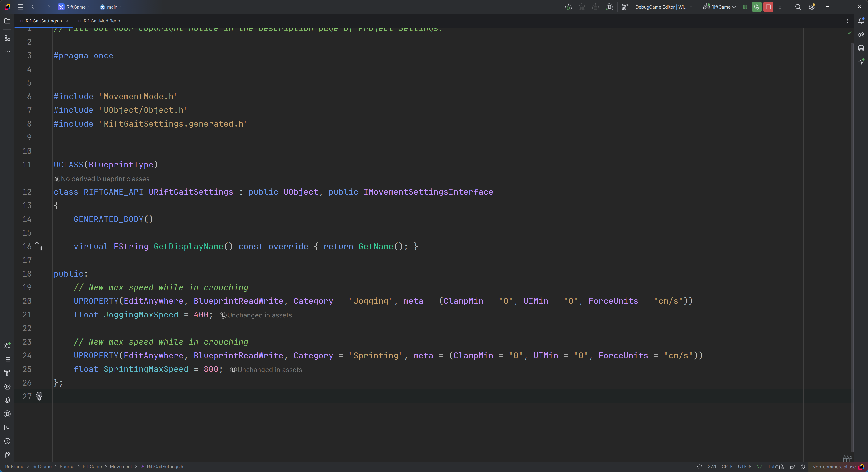
Task: Open the Notifications panel
Action: [861, 21]
